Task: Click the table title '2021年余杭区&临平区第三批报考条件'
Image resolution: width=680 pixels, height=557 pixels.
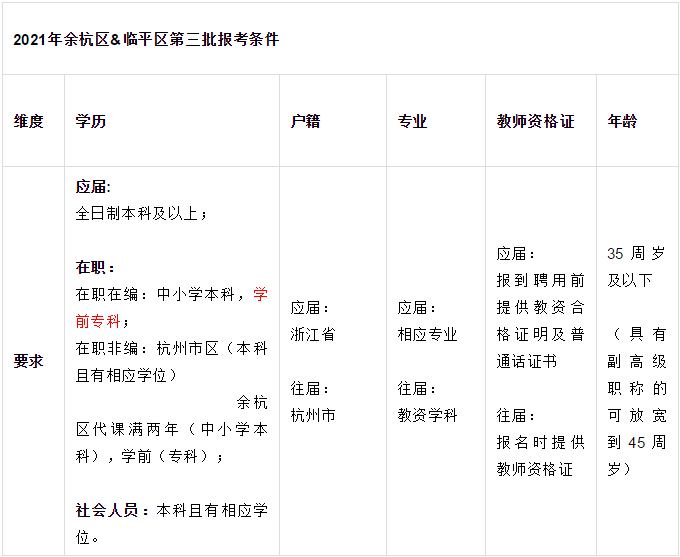Action: (x=146, y=39)
